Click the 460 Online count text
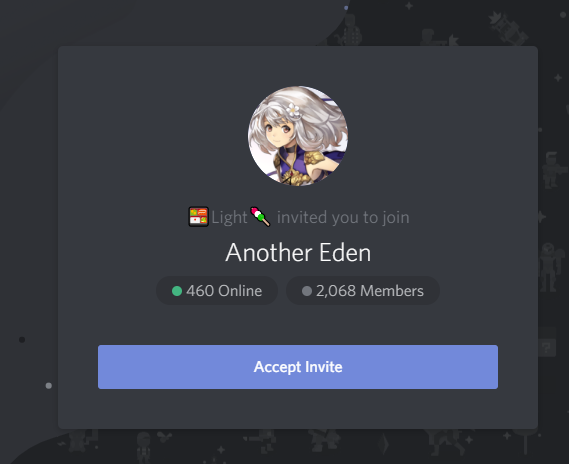Image resolution: width=569 pixels, height=464 pixels. click(224, 291)
